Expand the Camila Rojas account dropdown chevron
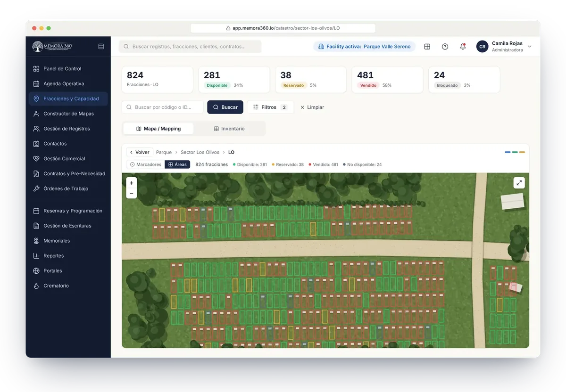This screenshot has width=566, height=392. click(529, 47)
